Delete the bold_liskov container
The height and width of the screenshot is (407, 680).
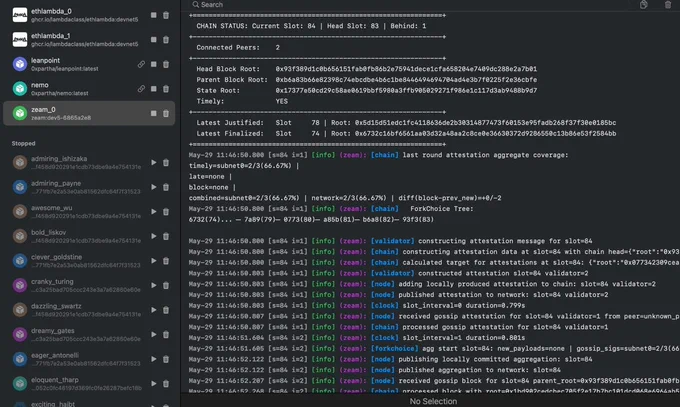click(x=166, y=236)
